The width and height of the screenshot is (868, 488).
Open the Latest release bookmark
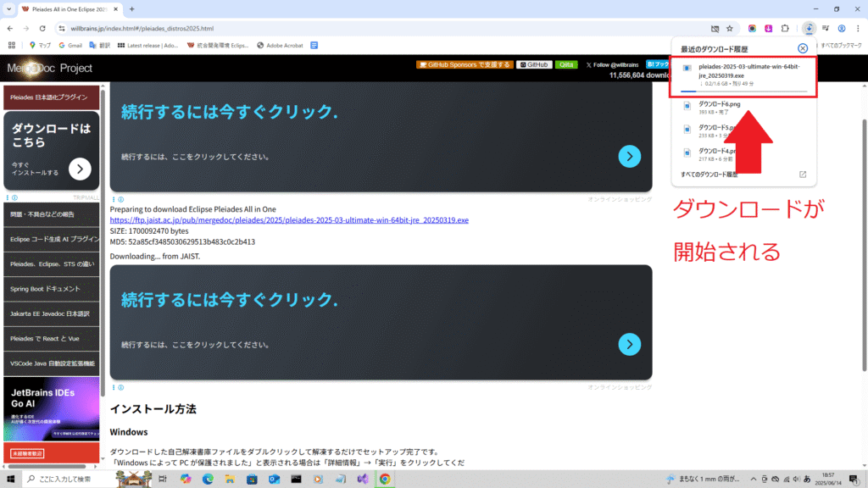pyautogui.click(x=147, y=46)
